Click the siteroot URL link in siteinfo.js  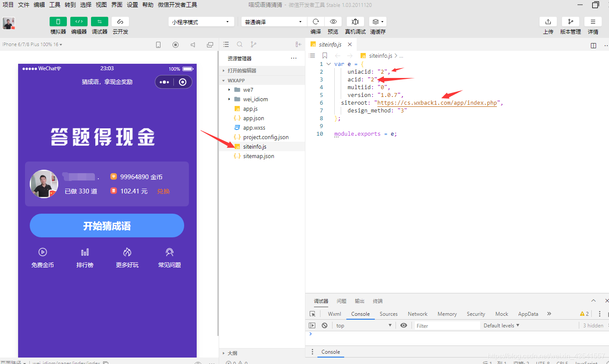pos(437,103)
